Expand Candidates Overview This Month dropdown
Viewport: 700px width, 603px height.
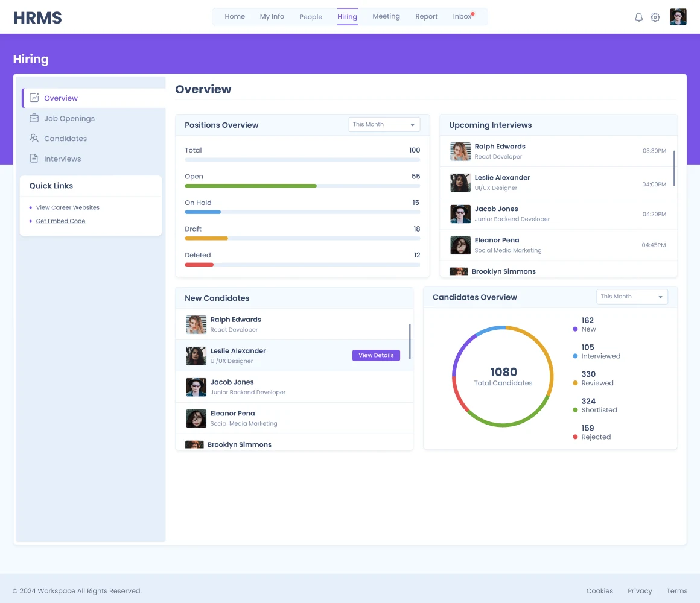coord(632,297)
